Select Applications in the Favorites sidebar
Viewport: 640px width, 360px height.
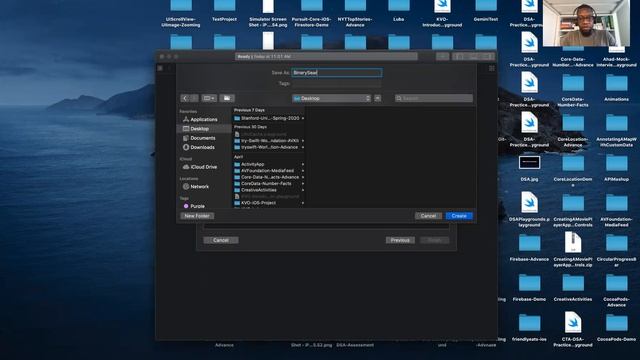(204, 120)
